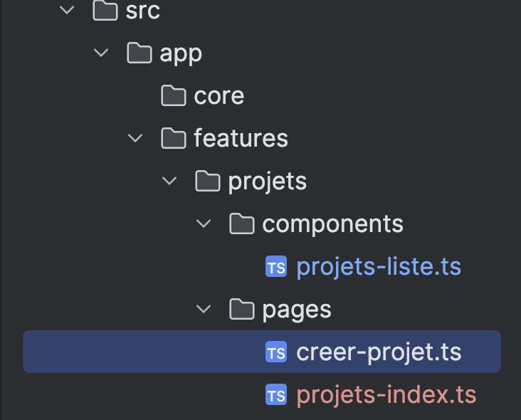Collapse the src folder chevron
This screenshot has height=420, width=521.
68,11
